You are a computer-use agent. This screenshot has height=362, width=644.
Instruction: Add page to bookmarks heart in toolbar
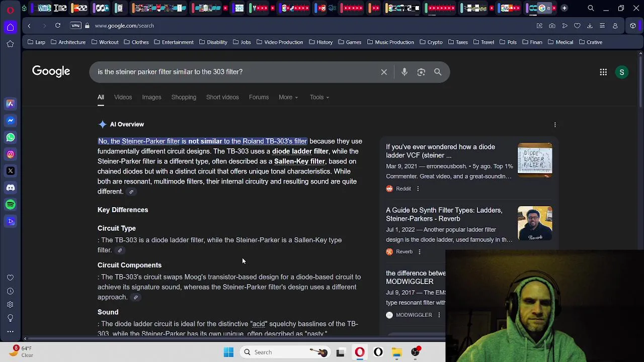pyautogui.click(x=577, y=26)
